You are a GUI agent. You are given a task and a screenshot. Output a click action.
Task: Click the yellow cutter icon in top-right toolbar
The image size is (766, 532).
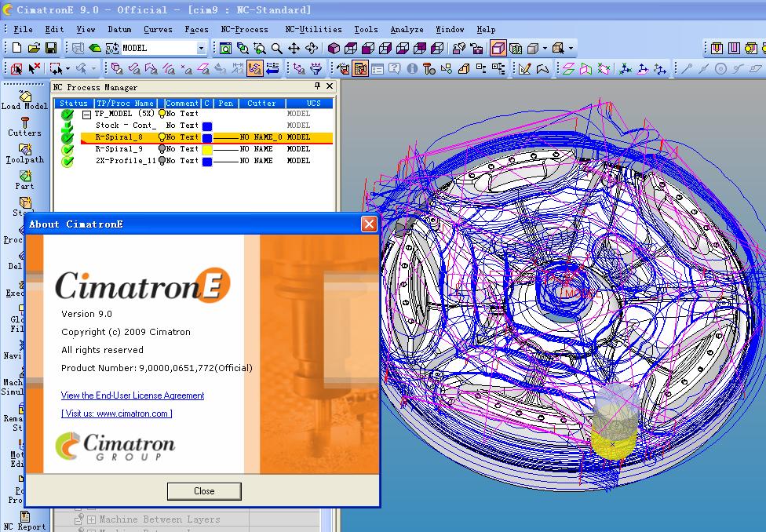coord(717,48)
